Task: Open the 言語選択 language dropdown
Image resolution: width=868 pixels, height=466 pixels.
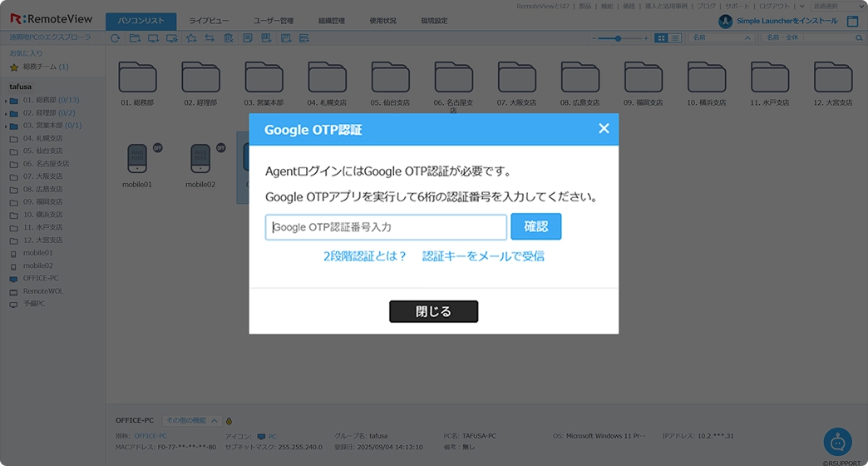Action: click(839, 6)
